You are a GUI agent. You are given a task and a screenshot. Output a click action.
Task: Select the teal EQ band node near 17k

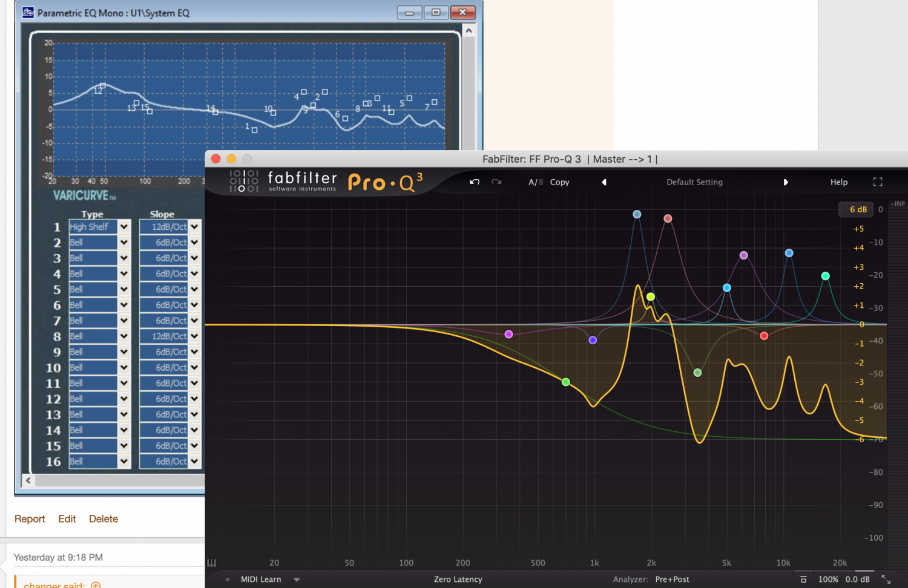click(x=825, y=276)
